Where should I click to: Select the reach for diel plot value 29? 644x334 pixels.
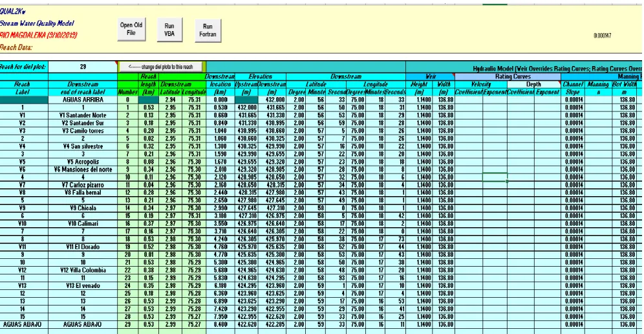(83, 67)
